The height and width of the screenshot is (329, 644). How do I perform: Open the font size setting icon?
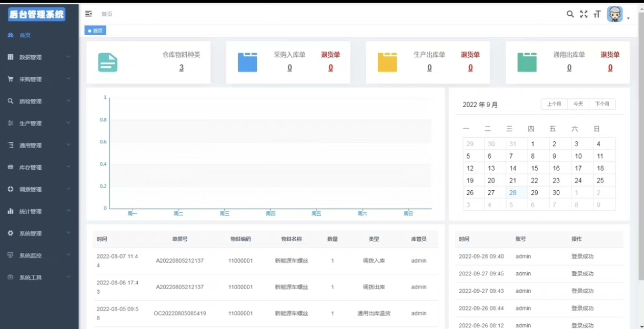[597, 14]
